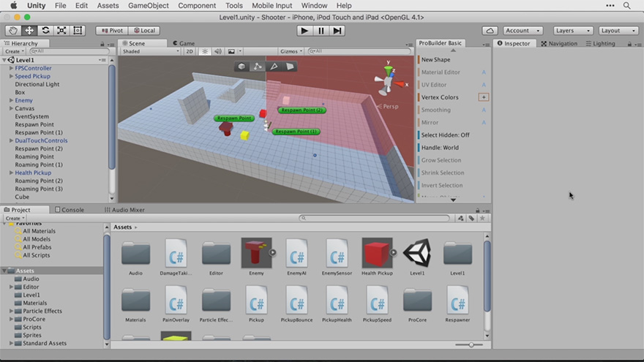Select the Move tool
The height and width of the screenshot is (362, 644).
click(x=29, y=31)
